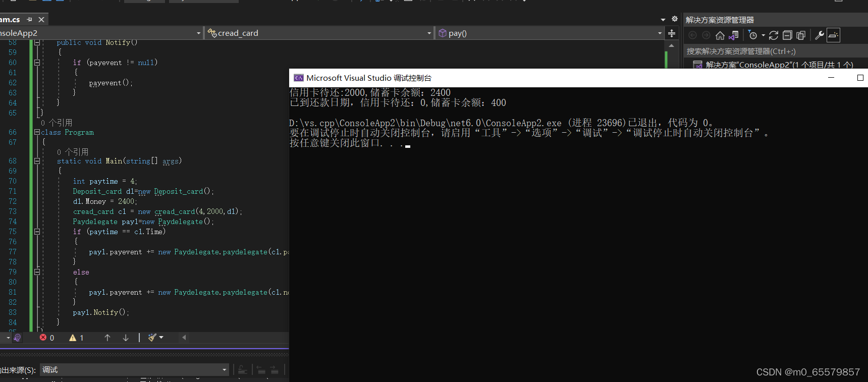Click the purple IntelliCode health indicator icon
The width and height of the screenshot is (868, 382).
[x=17, y=338]
